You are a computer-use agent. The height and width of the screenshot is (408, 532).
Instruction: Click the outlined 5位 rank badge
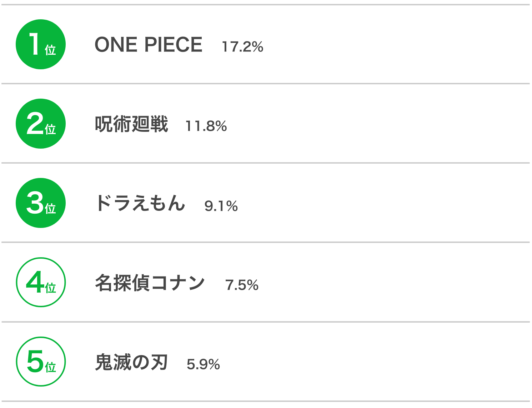(41, 362)
